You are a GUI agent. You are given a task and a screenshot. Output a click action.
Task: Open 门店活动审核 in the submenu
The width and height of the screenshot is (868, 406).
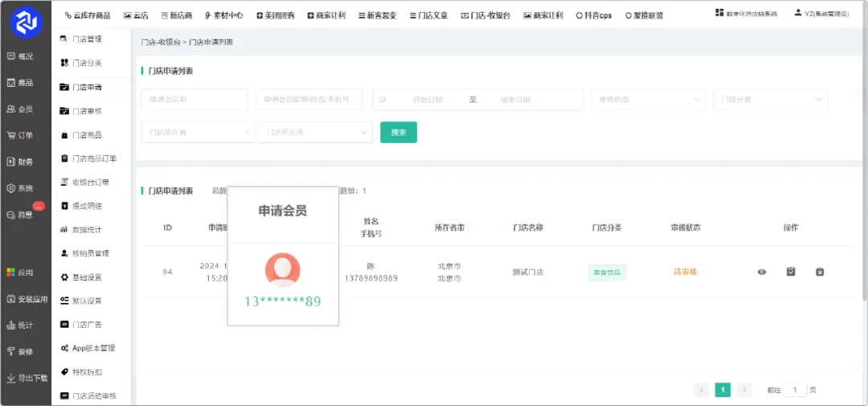88,396
